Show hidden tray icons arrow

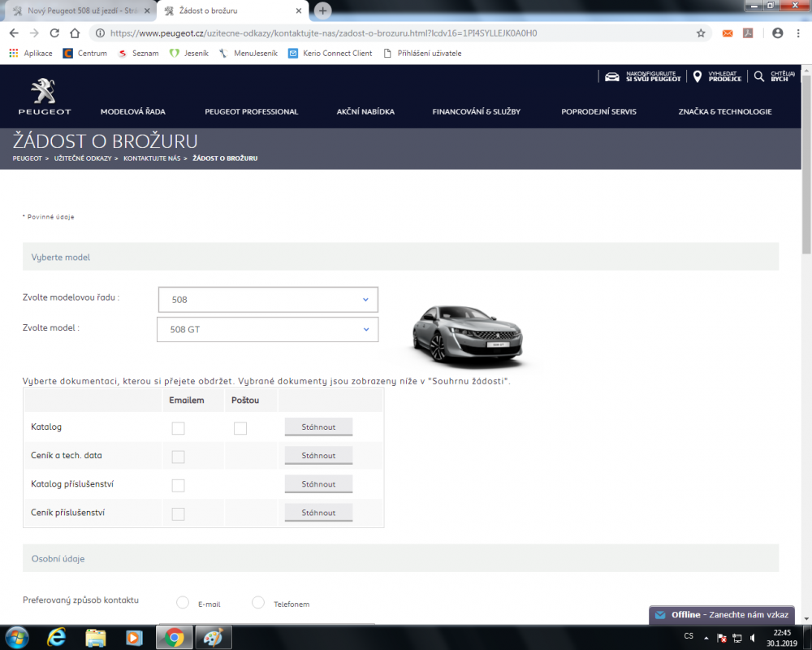click(706, 638)
